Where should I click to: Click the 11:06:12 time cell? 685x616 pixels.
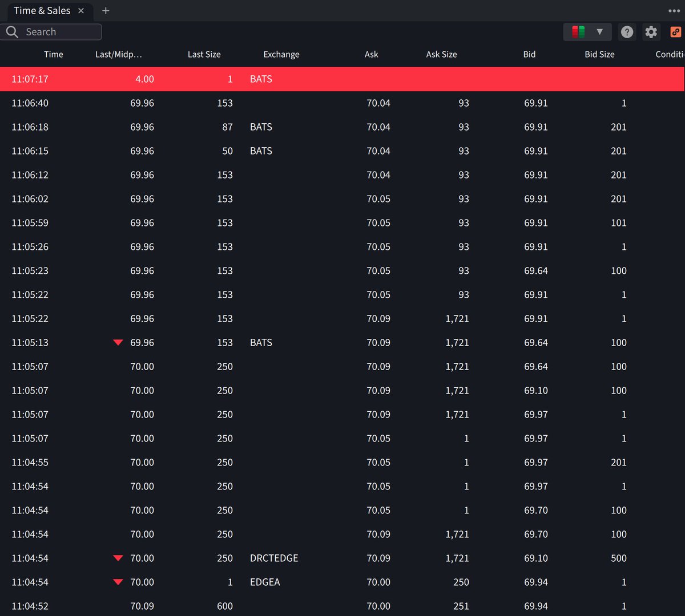(30, 175)
